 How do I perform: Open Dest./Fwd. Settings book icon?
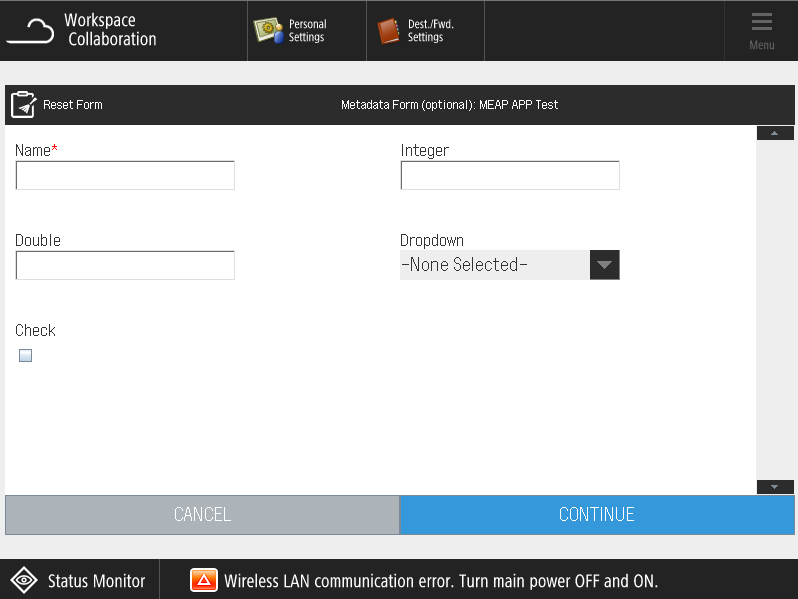(388, 31)
